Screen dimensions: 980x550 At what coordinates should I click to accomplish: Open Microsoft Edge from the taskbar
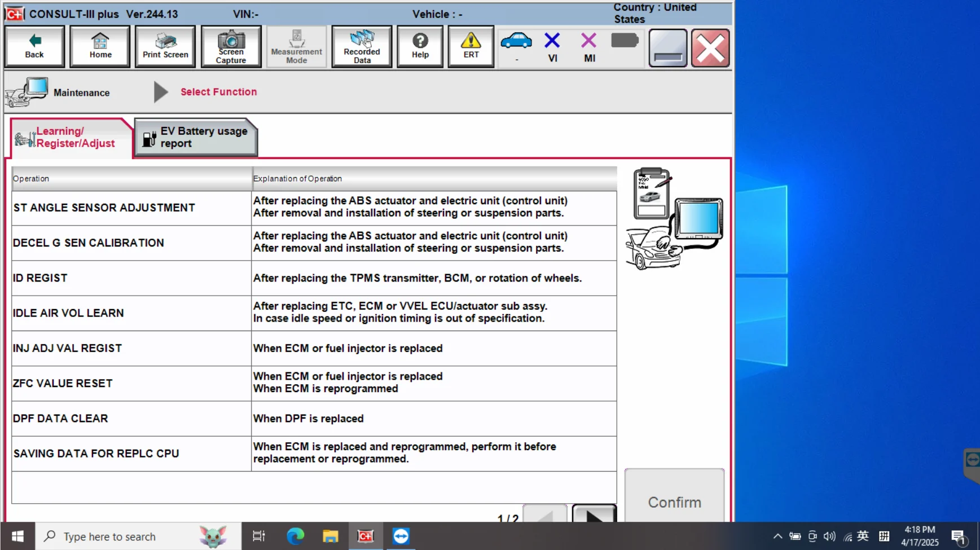tap(295, 536)
